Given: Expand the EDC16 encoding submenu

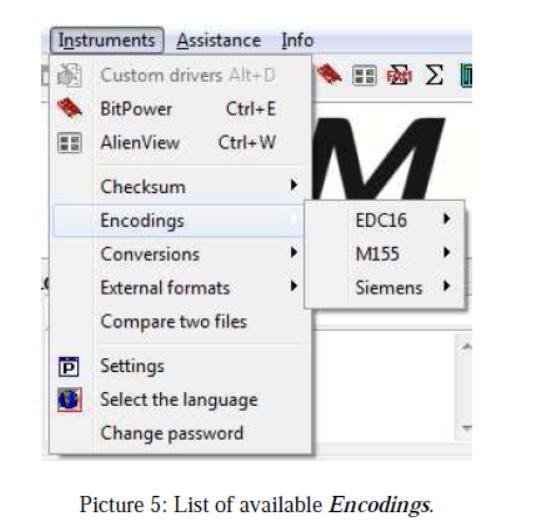Looking at the screenshot, I should point(385,220).
